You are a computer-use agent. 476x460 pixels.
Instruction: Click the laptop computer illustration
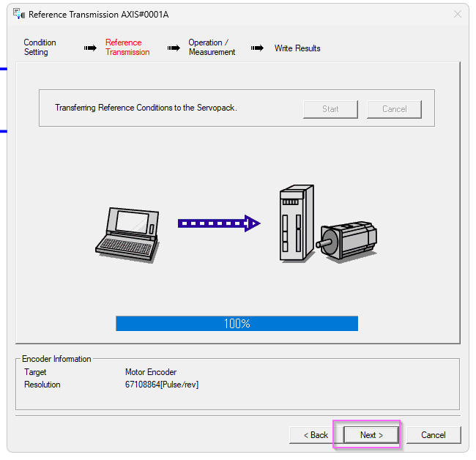[127, 234]
